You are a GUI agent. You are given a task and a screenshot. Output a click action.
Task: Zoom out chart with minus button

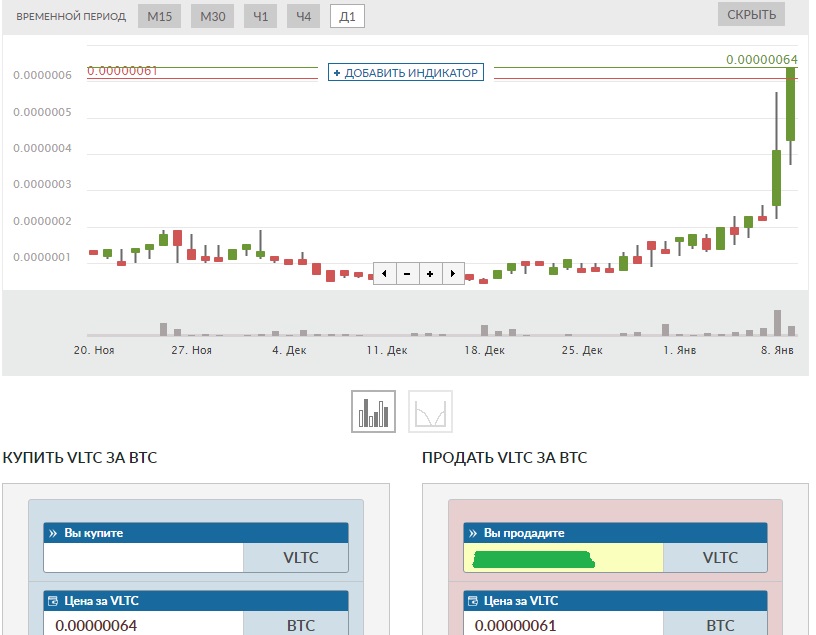[x=407, y=273]
